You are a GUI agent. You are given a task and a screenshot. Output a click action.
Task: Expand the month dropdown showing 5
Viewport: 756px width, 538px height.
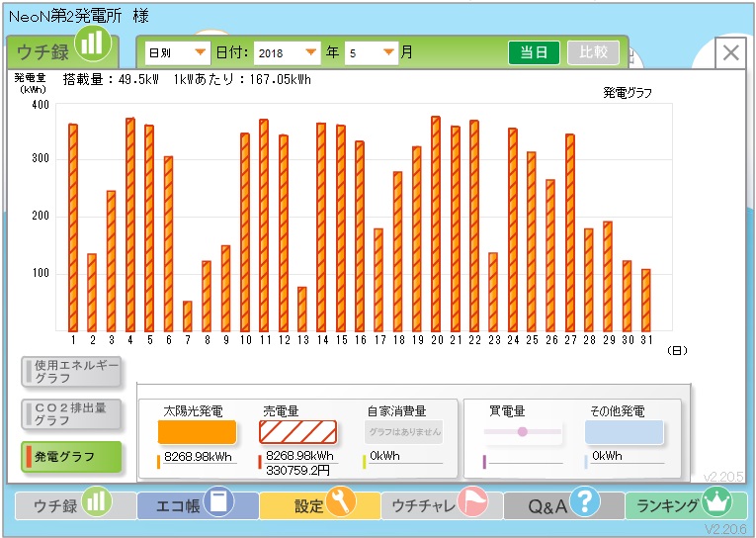pos(372,52)
